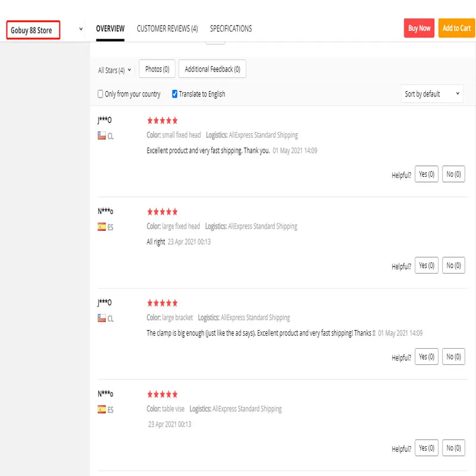
Task: Click the Spain flag beside the table vise review
Action: [x=102, y=409]
